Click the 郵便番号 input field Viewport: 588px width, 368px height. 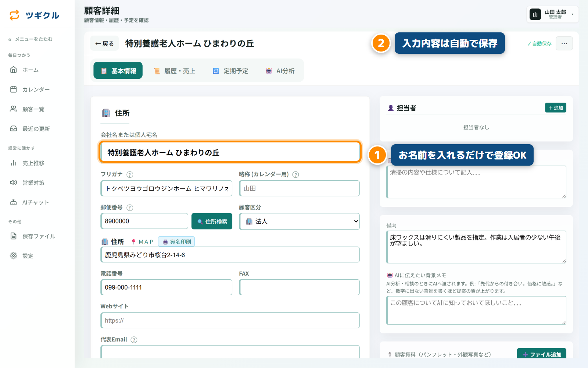[x=144, y=221]
